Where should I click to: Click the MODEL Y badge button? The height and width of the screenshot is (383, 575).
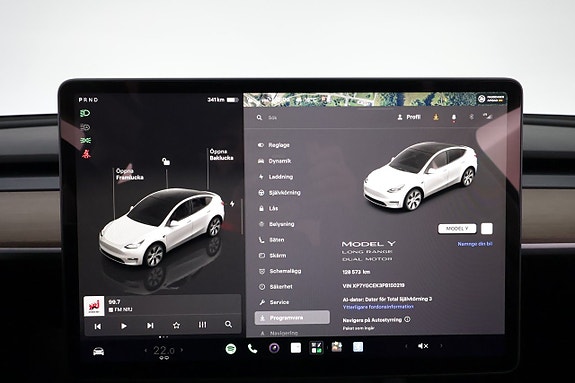[x=457, y=229]
